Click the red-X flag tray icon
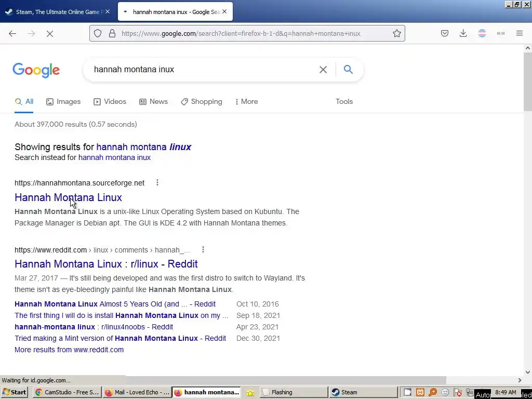Screen dimensions: 532x399 point(457,393)
